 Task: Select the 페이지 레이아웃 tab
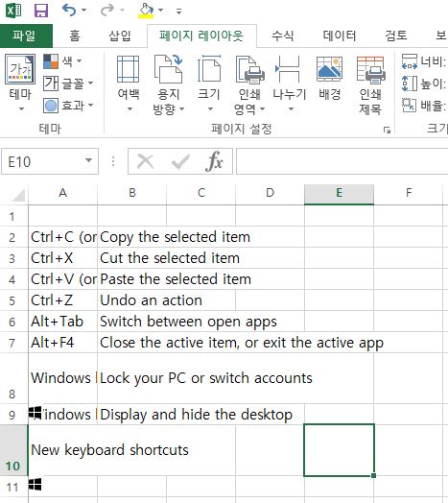201,36
